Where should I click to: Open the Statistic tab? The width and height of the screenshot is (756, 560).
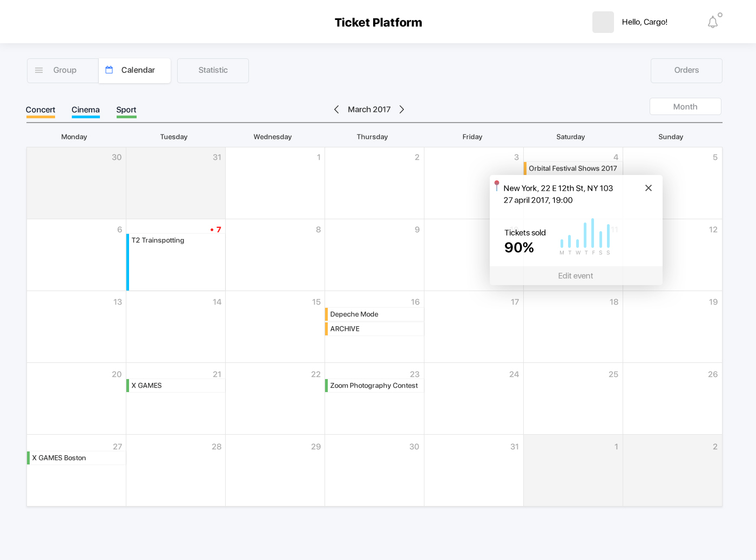pos(213,71)
